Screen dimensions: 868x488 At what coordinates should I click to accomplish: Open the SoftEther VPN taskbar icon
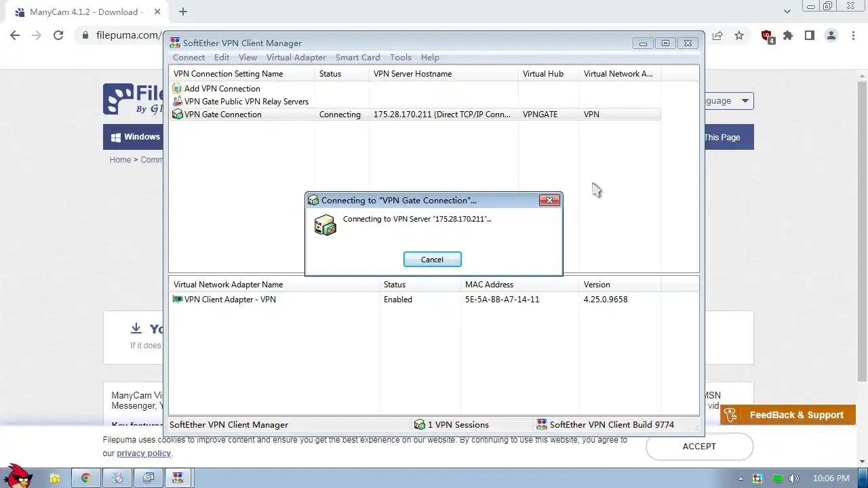[178, 478]
